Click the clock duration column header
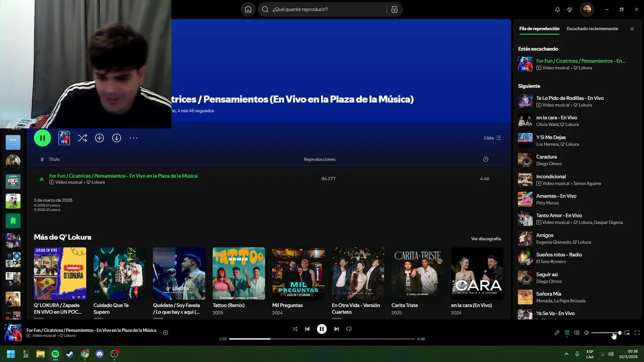 coord(486,159)
